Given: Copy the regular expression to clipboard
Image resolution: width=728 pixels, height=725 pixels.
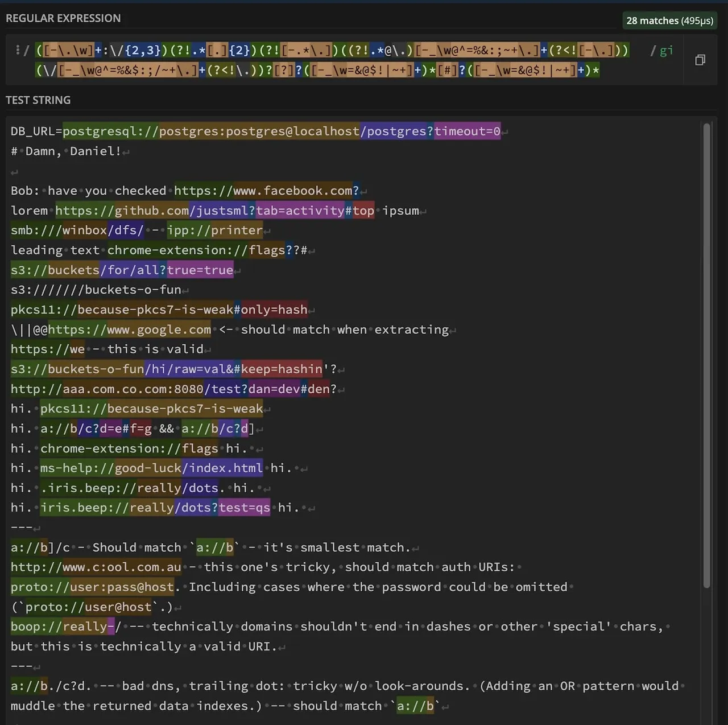Looking at the screenshot, I should pyautogui.click(x=700, y=60).
